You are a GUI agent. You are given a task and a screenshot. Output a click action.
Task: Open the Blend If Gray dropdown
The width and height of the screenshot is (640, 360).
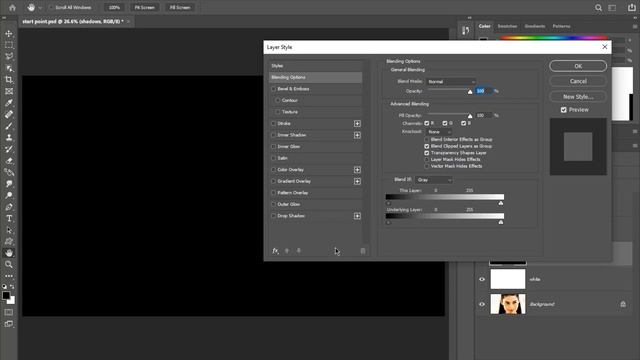click(x=434, y=180)
